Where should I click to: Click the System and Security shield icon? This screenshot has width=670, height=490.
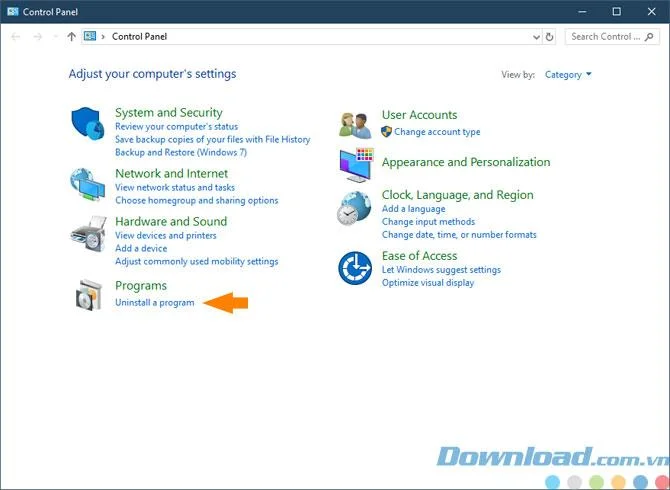[x=88, y=123]
